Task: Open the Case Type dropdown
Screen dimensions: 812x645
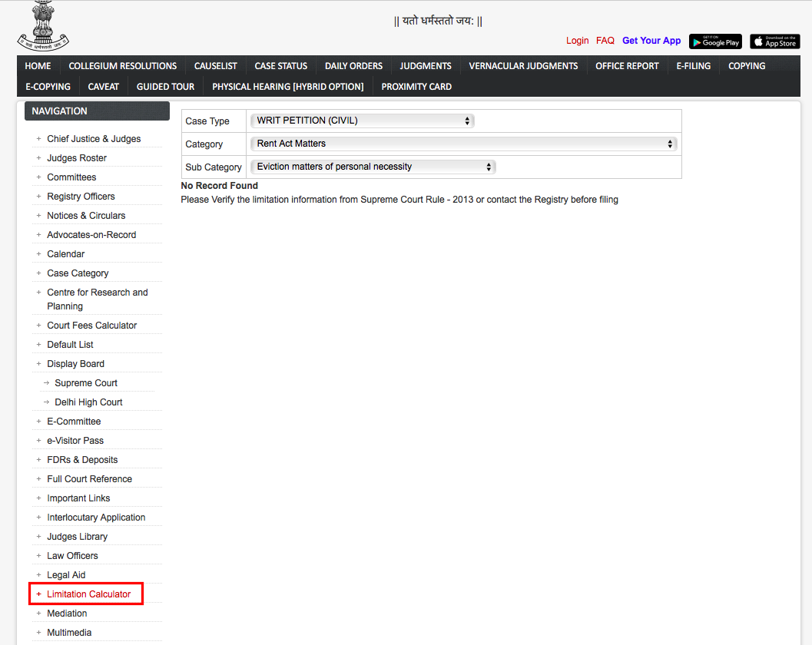Action: [363, 121]
